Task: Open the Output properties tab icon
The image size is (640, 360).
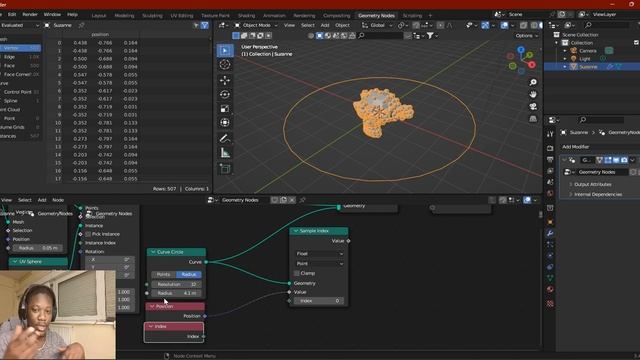Action: [550, 160]
